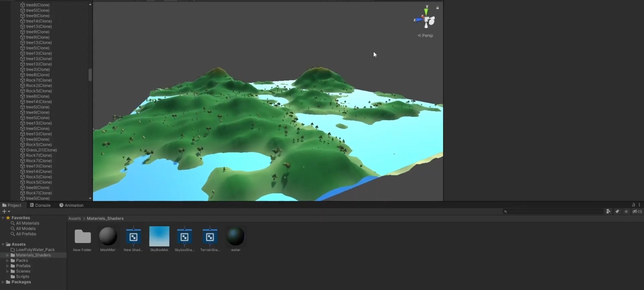The image size is (644, 290).
Task: Select the All Materials saved search
Action: pos(25,223)
